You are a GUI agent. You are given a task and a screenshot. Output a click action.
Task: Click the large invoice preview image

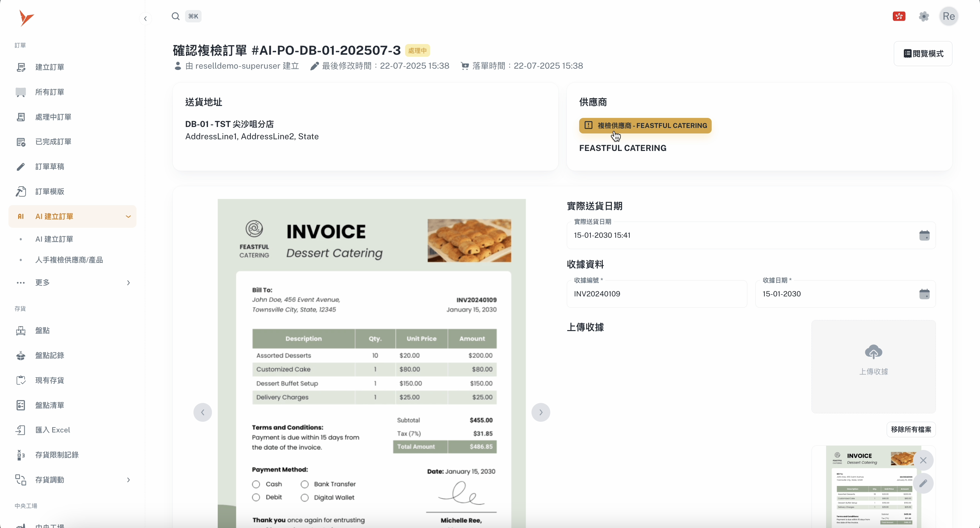click(x=372, y=363)
